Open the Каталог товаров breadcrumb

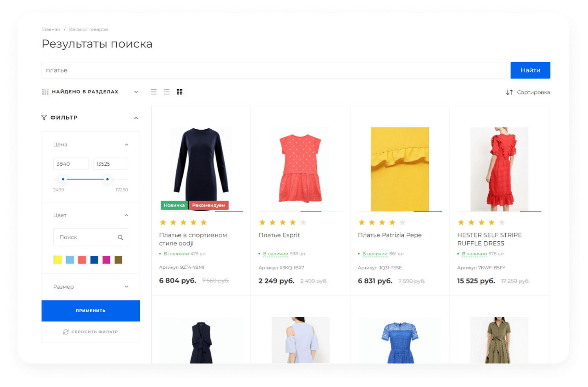88,29
